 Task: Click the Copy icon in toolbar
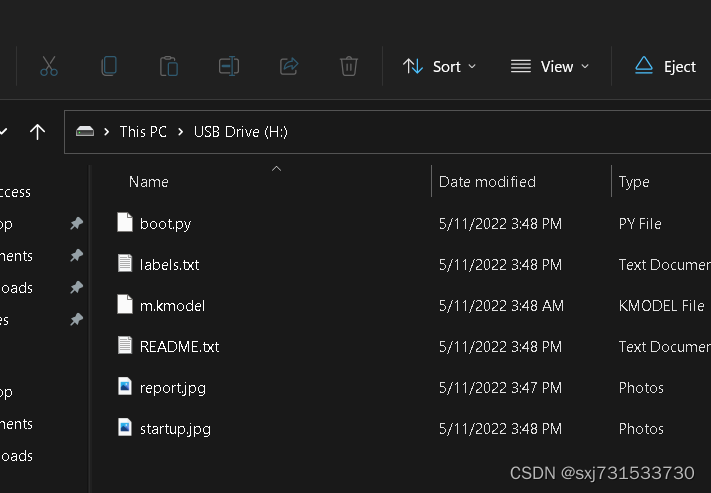pos(108,66)
